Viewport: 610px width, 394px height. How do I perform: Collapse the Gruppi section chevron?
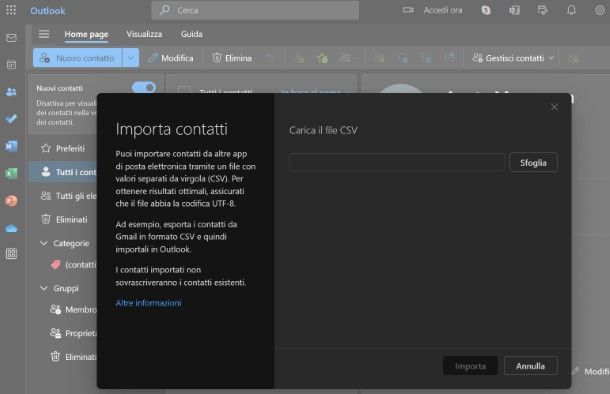44,288
